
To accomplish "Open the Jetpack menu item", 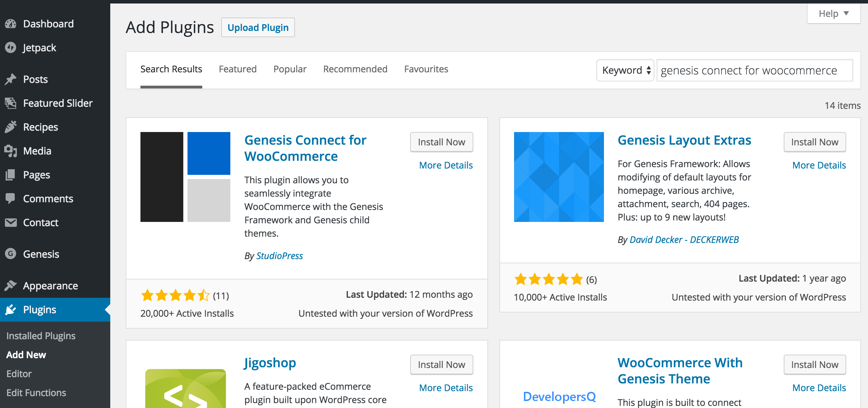I will pos(55,48).
